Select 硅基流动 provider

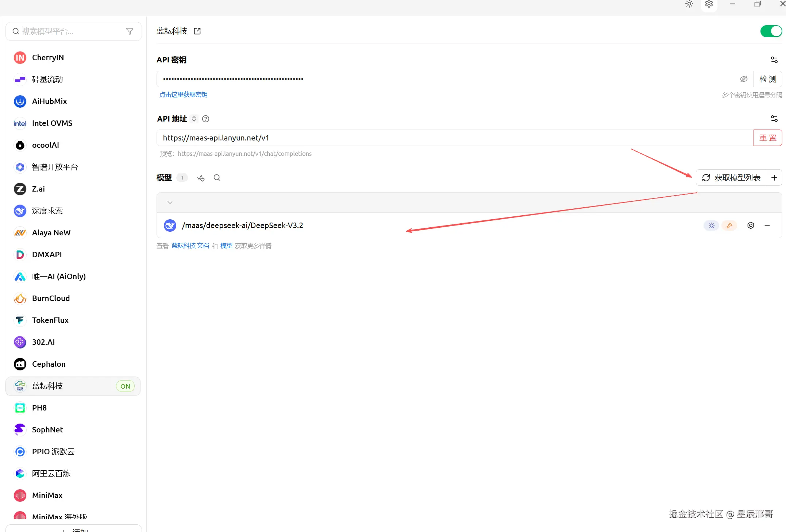point(73,80)
